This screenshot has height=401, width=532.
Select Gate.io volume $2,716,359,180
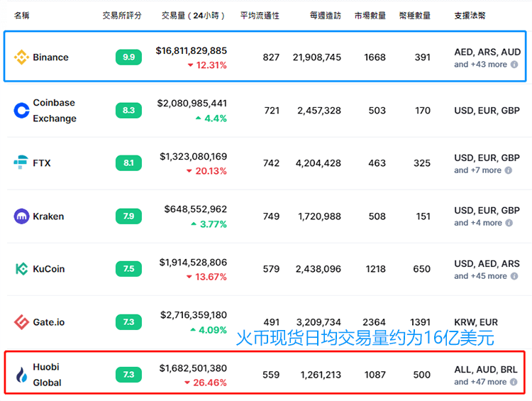click(x=194, y=315)
